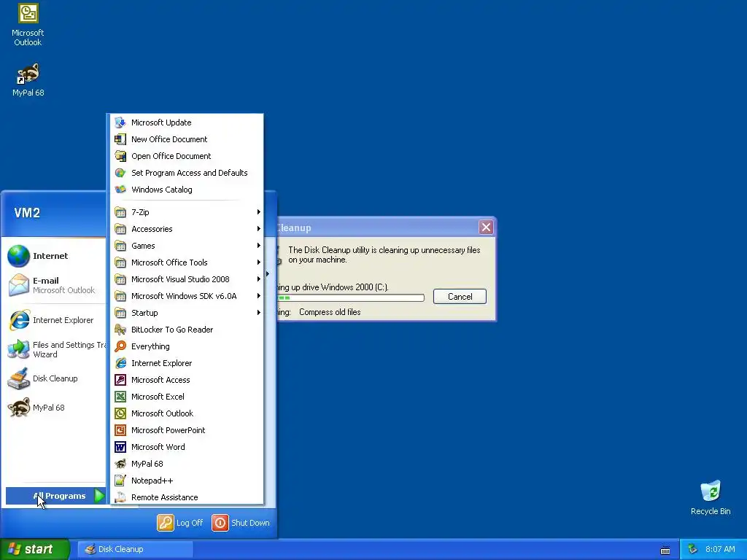The image size is (747, 560).
Task: Click the Microsoft Windows SDK v6.0A folder
Action: [x=187, y=296]
